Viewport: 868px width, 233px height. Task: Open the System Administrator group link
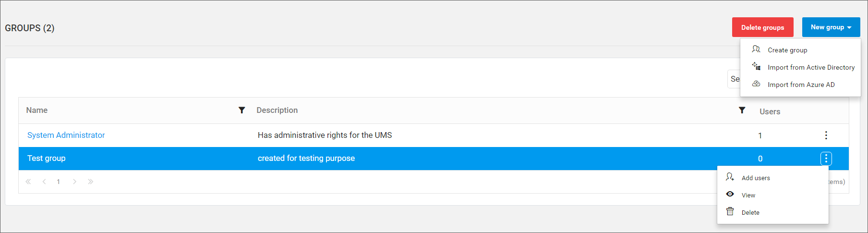[x=66, y=135]
